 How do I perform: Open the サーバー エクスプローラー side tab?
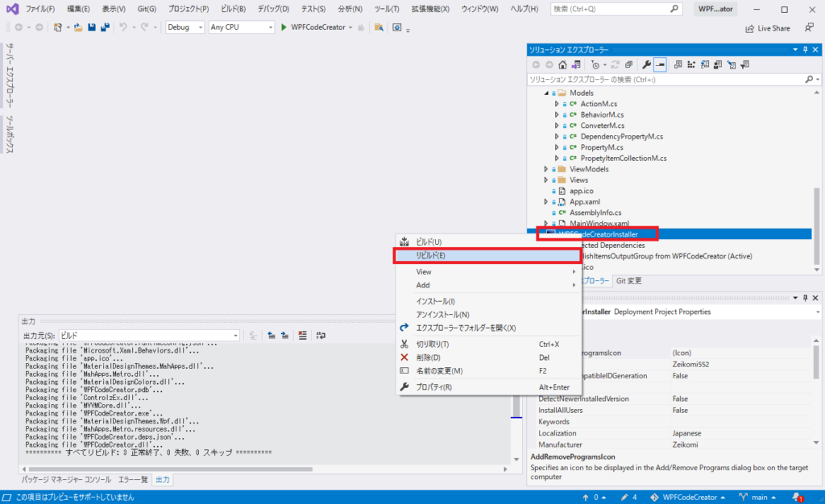click(x=10, y=76)
